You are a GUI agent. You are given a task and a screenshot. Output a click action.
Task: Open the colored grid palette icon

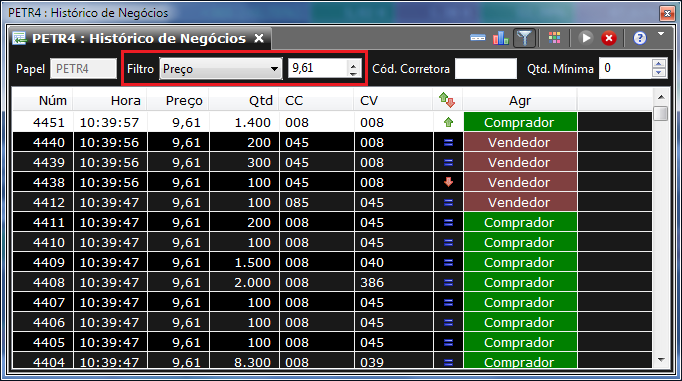pos(555,38)
